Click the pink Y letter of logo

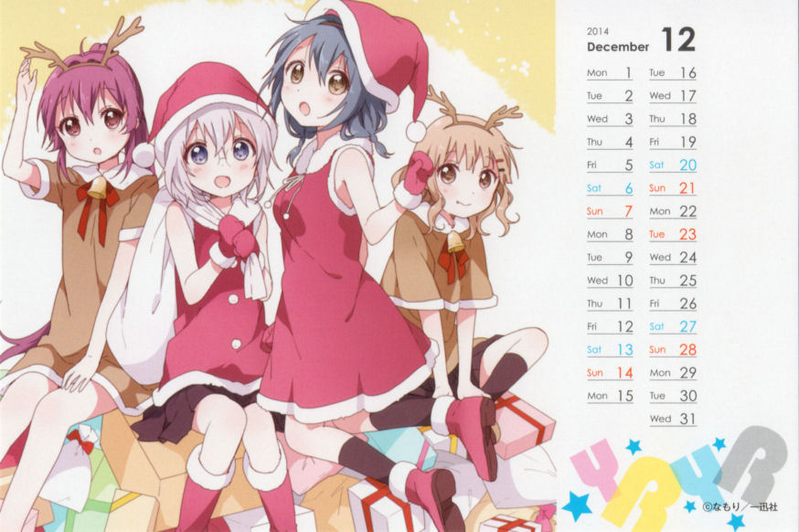tap(595, 469)
